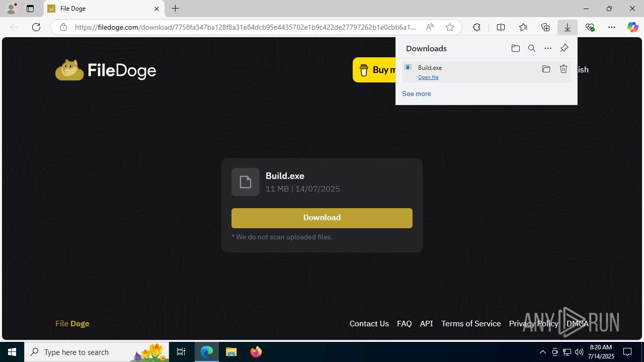Viewport: 644px width, 362px height.
Task: Click the volume tray icon
Action: pos(579,352)
